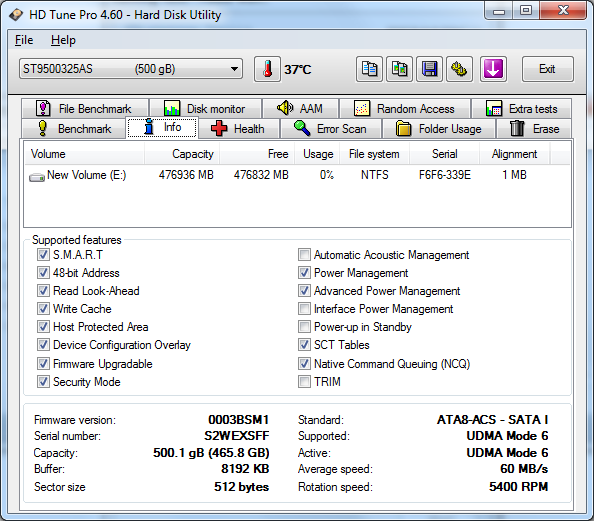Toggle Automatic Acoustic Management checkbox
594x521 pixels.
click(x=304, y=255)
